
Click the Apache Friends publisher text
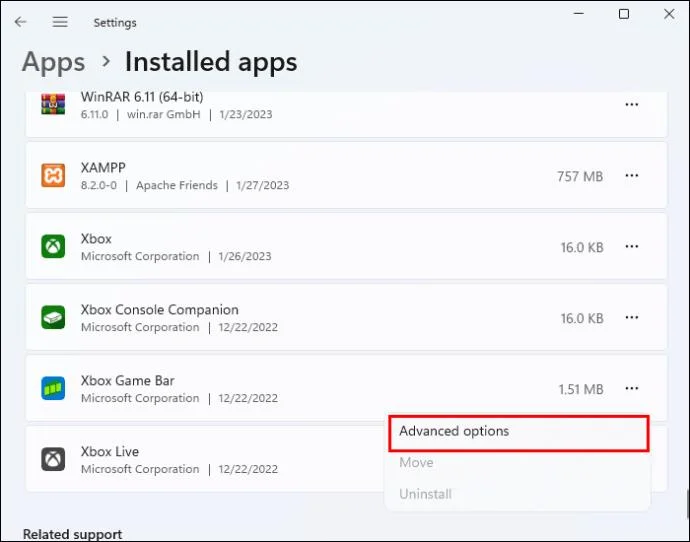click(x=177, y=185)
